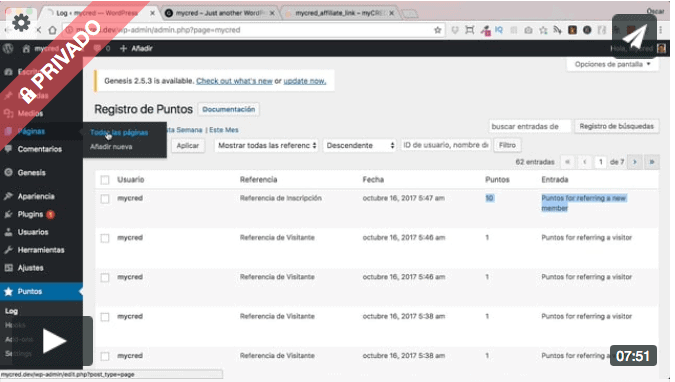
Task: Select the Puntos star menu item
Action: [x=41, y=292]
